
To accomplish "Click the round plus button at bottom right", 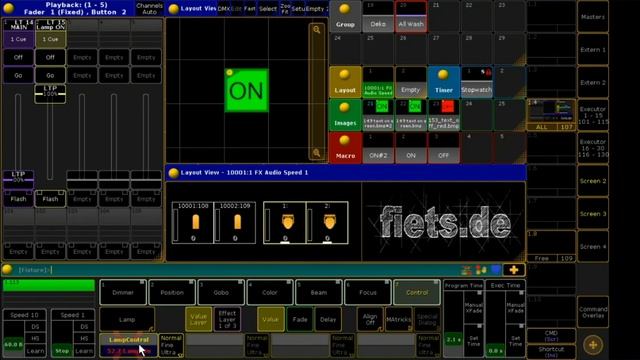I will click(x=593, y=345).
